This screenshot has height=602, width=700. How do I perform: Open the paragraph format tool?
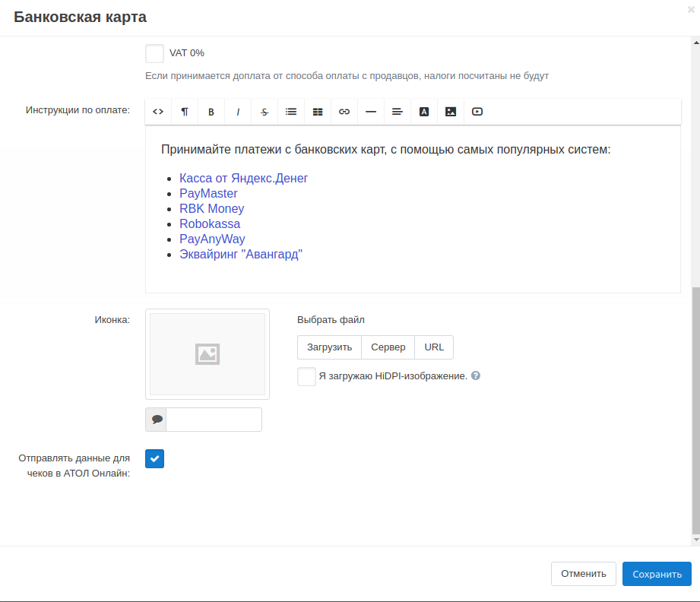tap(185, 112)
